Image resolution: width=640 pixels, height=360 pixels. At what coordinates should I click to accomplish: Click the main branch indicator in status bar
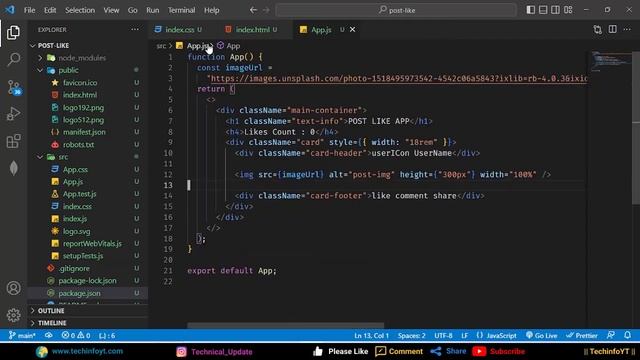(22, 336)
